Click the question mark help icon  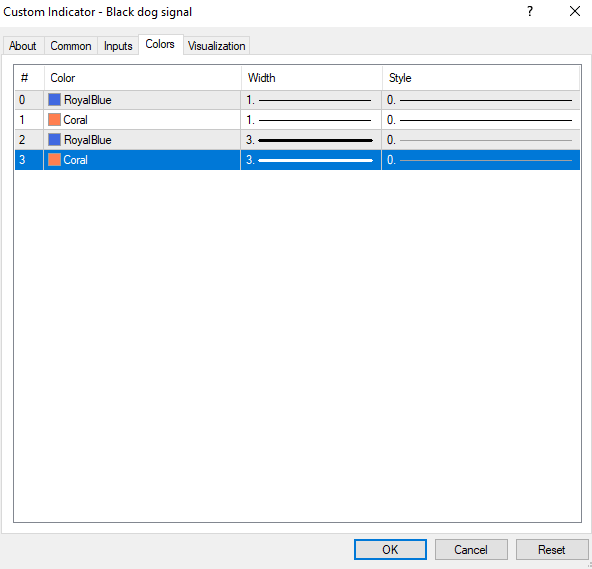(x=530, y=11)
